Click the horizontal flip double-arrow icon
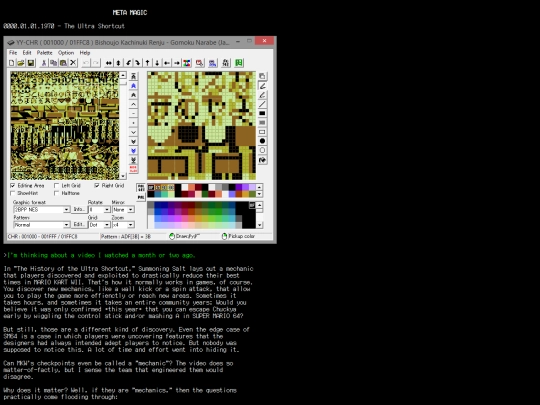The image size is (540, 405). pyautogui.click(x=109, y=63)
